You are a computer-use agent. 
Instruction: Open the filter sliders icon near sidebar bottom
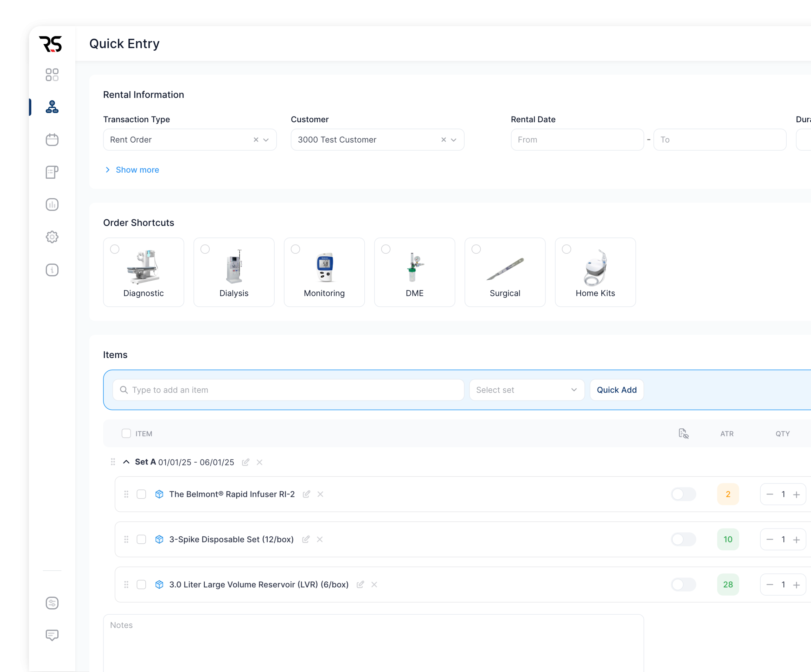pyautogui.click(x=52, y=603)
